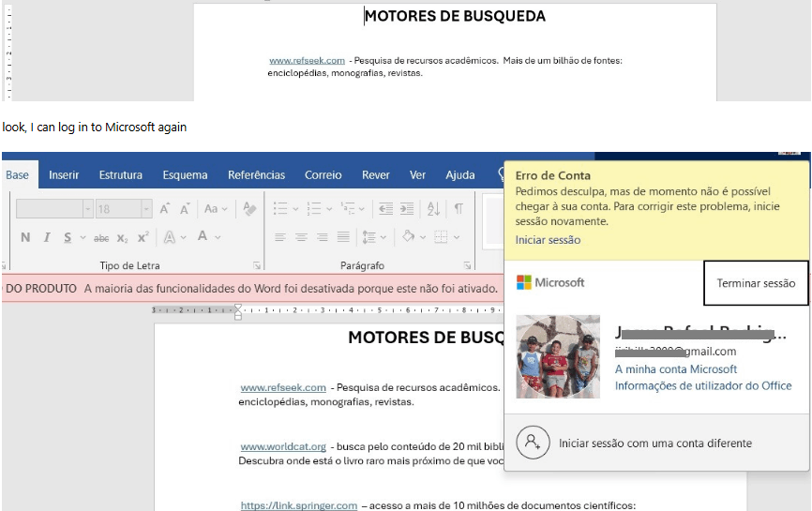
Task: Select the add-account person icon
Action: pos(533,443)
